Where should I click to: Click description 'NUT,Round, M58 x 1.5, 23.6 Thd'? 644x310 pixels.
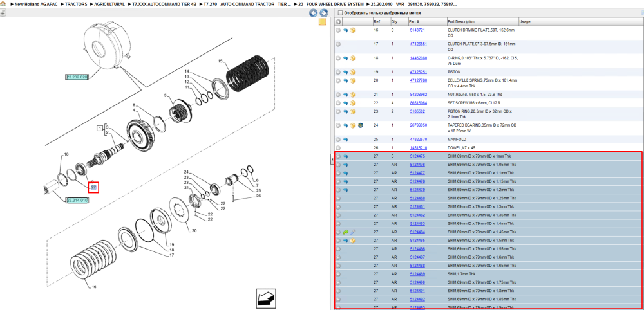click(476, 95)
